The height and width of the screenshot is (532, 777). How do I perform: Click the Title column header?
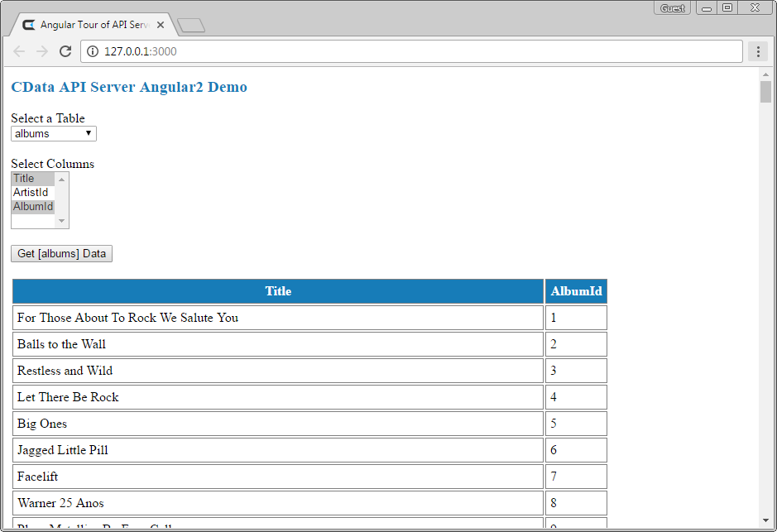coord(278,291)
